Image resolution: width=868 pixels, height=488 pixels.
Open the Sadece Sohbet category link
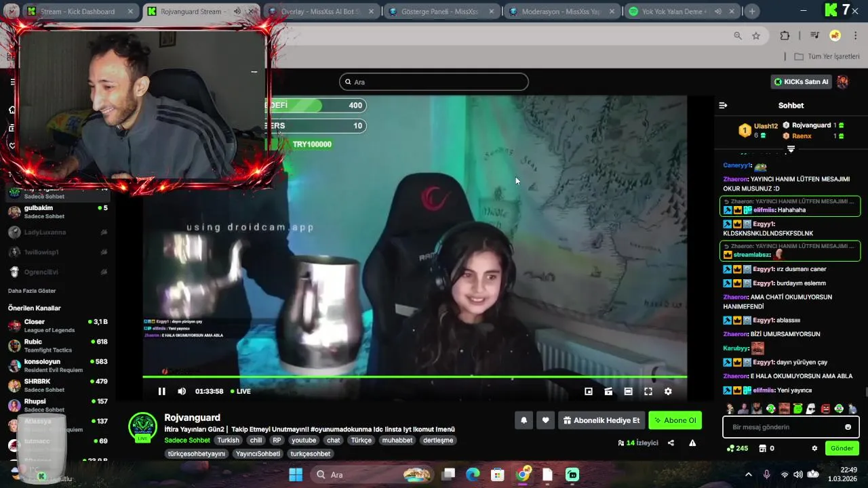[x=187, y=440]
